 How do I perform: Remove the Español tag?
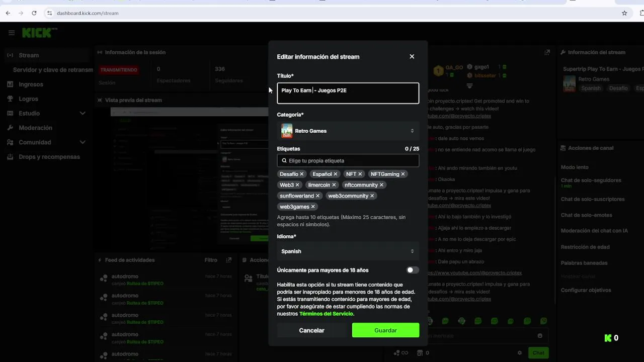click(x=336, y=174)
